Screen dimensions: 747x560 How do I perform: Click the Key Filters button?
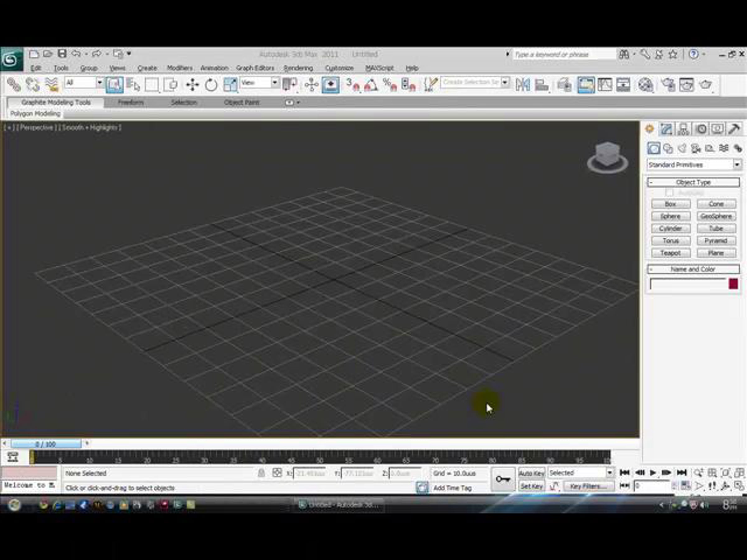(588, 486)
